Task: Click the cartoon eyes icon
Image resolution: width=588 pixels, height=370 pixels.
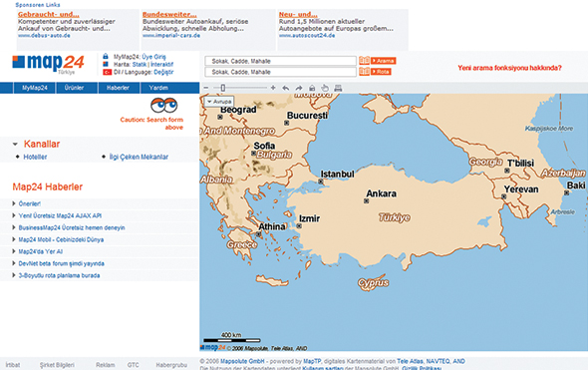Action: pos(163,105)
